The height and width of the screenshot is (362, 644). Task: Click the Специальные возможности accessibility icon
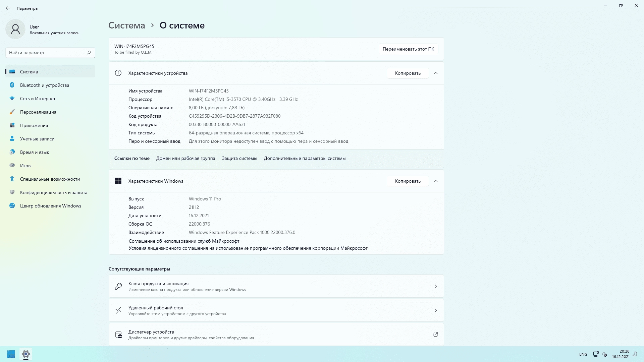point(12,179)
